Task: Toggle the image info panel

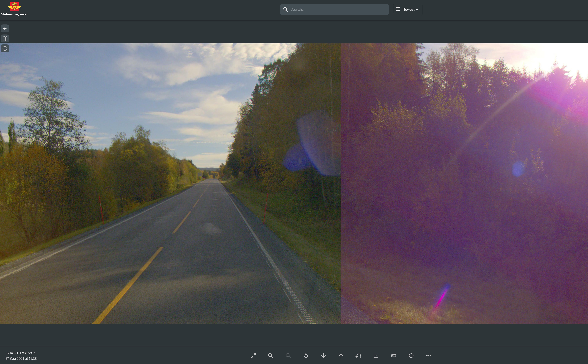Action: point(5,48)
